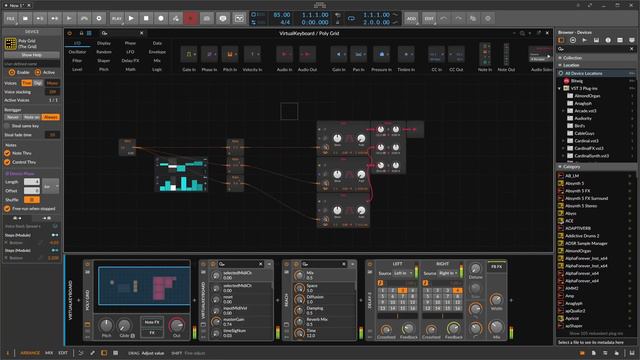Click the loop toggle icon in transport display
This screenshot has height=360, width=640.
pyautogui.click(x=351, y=18)
